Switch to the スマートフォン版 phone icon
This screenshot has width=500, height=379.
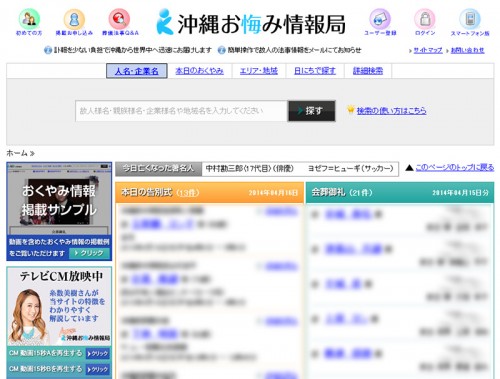(x=470, y=22)
